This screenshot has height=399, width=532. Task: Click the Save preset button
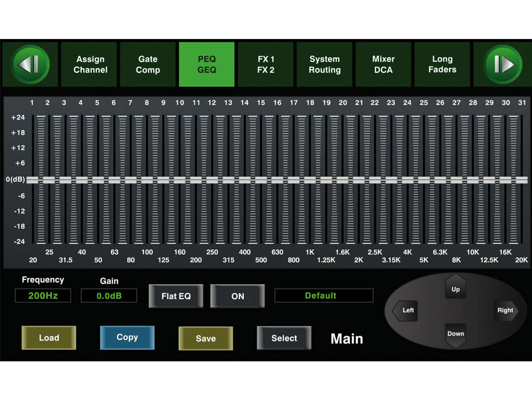(x=206, y=338)
